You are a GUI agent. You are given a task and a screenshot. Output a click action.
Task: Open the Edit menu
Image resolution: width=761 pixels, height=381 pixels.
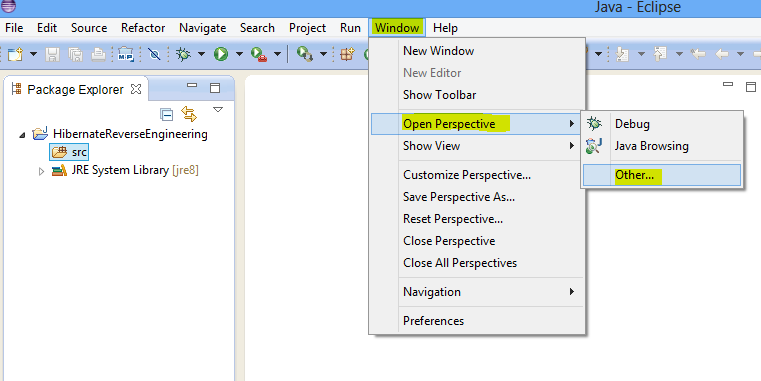tap(47, 28)
